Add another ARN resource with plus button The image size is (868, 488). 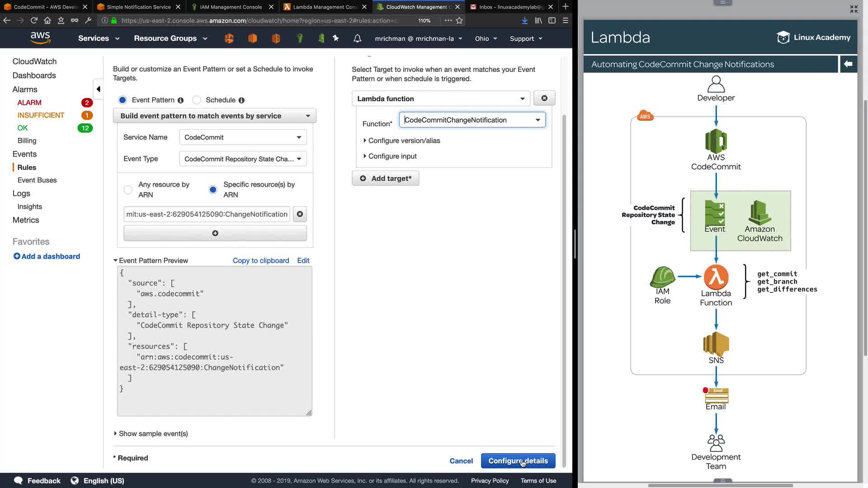coord(215,233)
